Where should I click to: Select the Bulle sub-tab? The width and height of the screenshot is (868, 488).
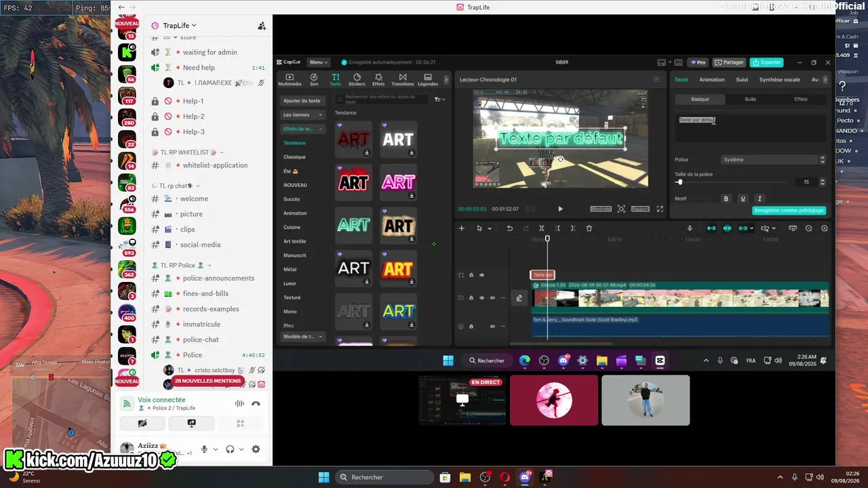coord(751,99)
